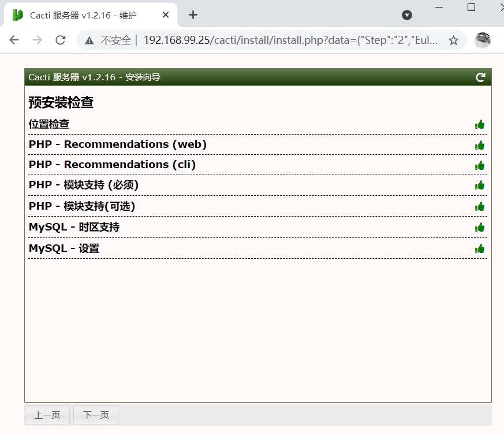This screenshot has width=504, height=435.
Task: Reload the page using browser toolbar
Action: tap(60, 40)
